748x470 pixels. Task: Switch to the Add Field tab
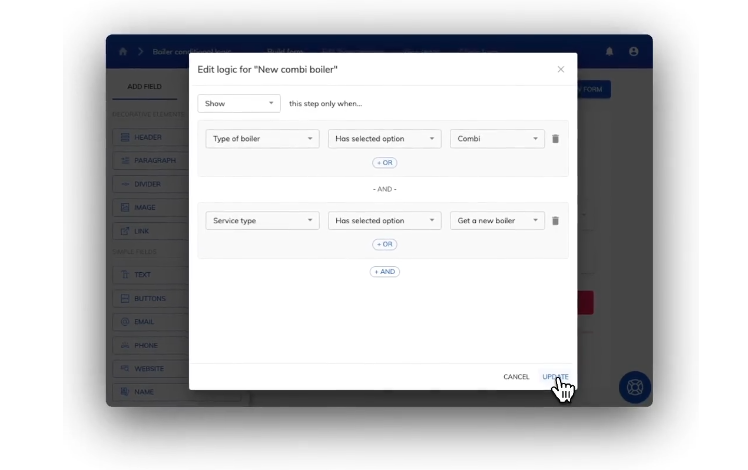(x=145, y=86)
